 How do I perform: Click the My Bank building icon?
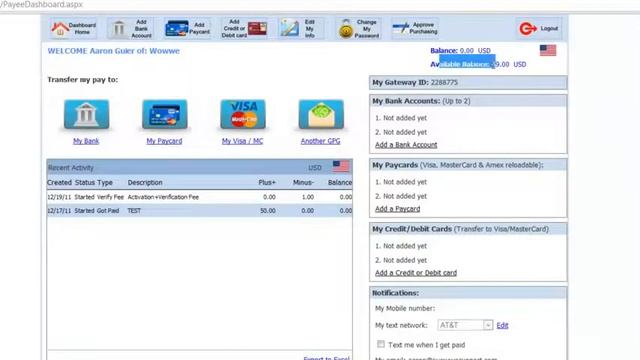(86, 114)
